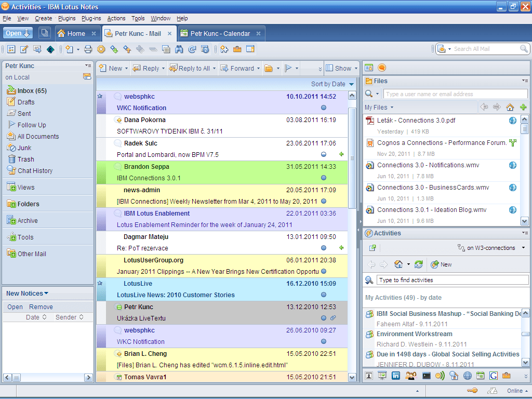Click the Google icon in bottom sidebar strip

pos(494,376)
